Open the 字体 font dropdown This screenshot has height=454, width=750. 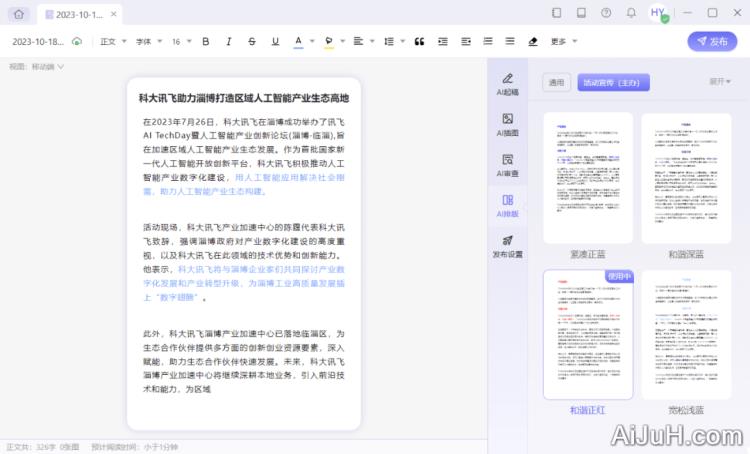tap(147, 41)
